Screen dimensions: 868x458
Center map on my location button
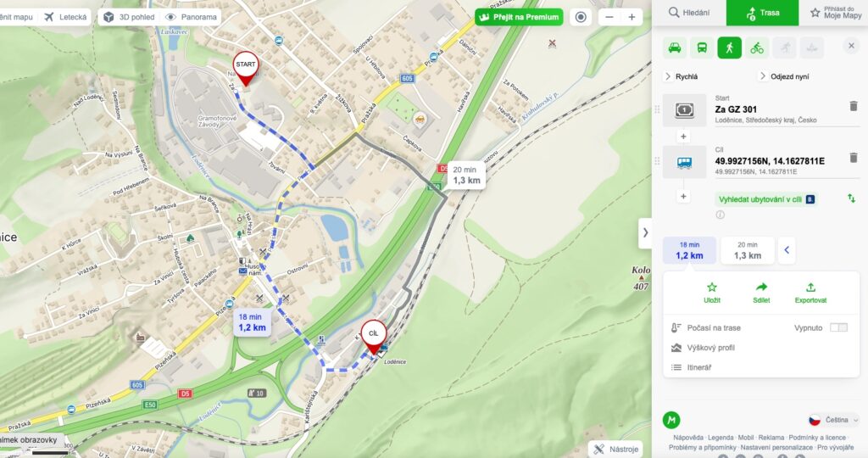tap(581, 17)
